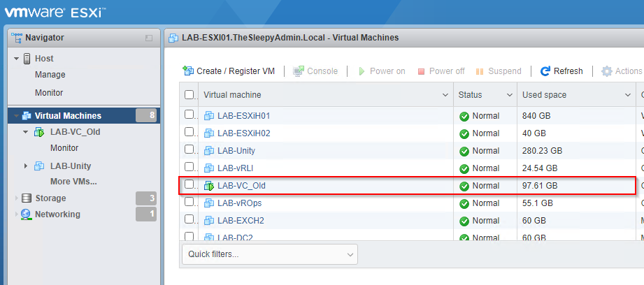Select Networking in Navigator
644x285 pixels.
(x=57, y=214)
